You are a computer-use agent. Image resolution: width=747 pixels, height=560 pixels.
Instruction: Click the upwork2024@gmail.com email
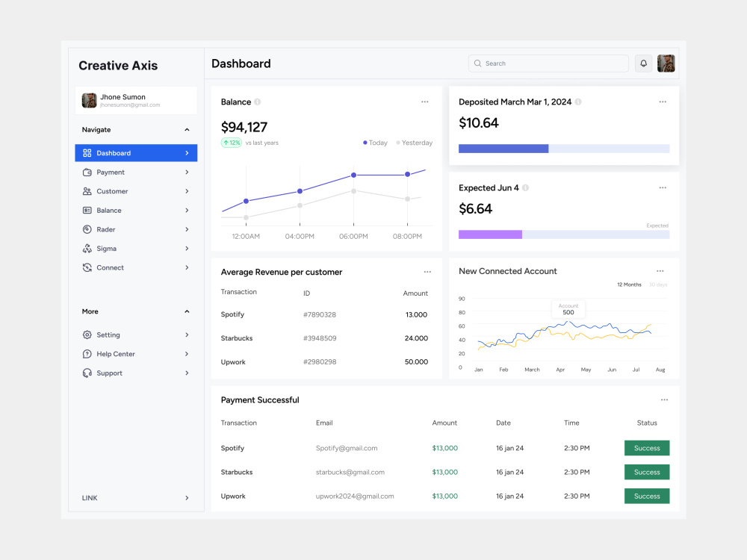pos(355,497)
